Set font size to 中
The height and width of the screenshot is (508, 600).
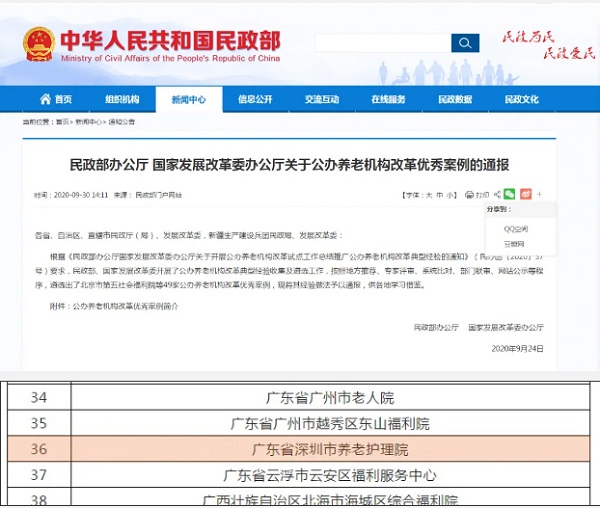(439, 195)
